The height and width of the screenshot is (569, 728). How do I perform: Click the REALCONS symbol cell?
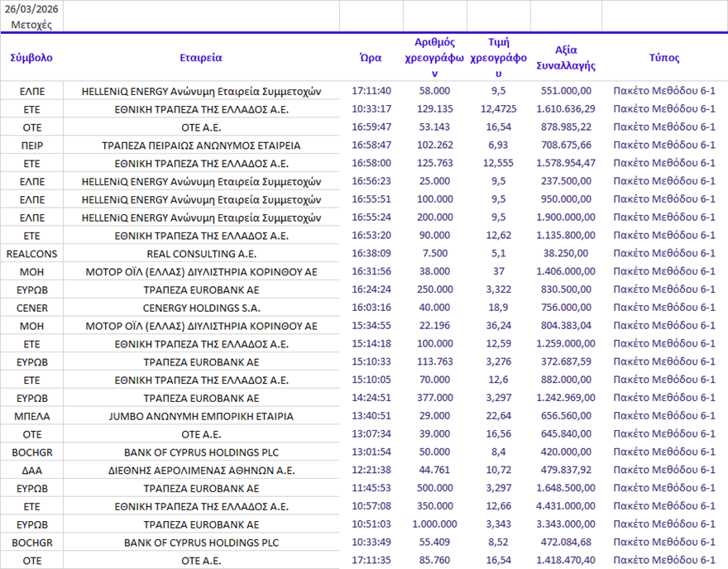click(x=31, y=254)
